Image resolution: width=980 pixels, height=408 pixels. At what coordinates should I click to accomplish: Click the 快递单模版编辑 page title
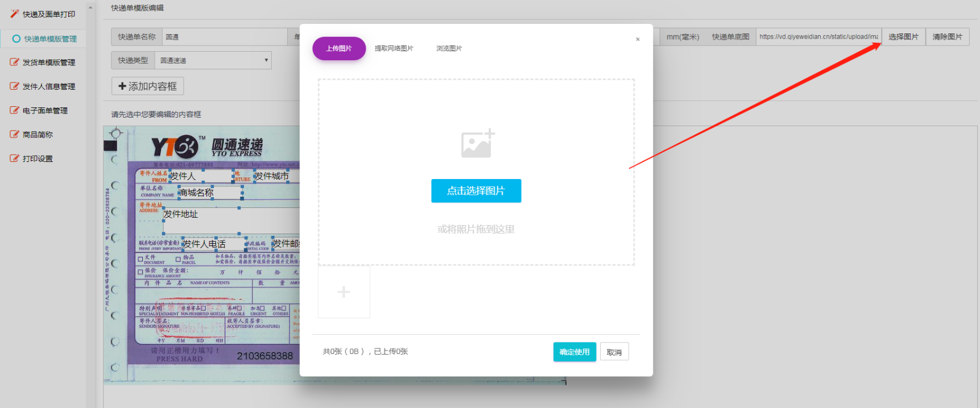point(138,8)
